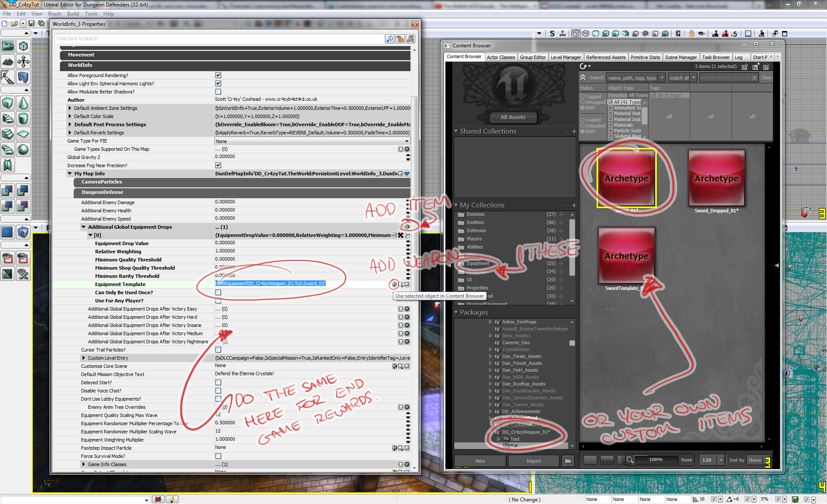
Task: Enable Disable Voice Chat checkbox
Action: pyautogui.click(x=218, y=391)
